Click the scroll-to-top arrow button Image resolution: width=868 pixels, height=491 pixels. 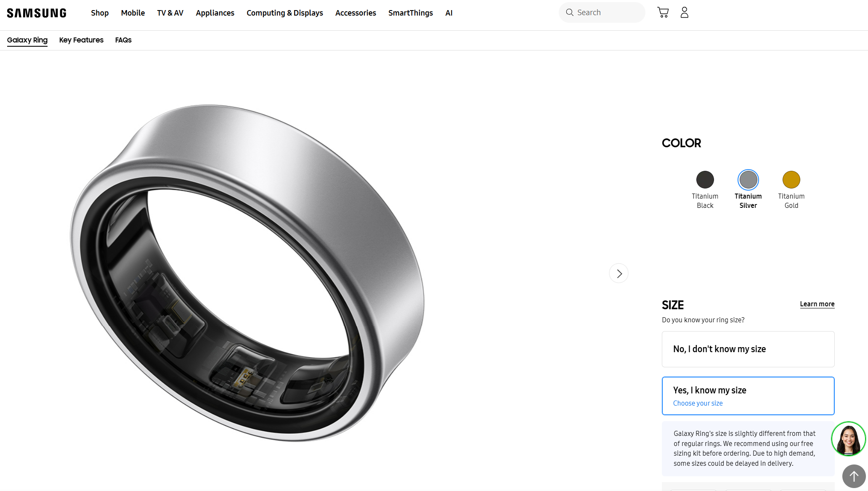[854, 476]
